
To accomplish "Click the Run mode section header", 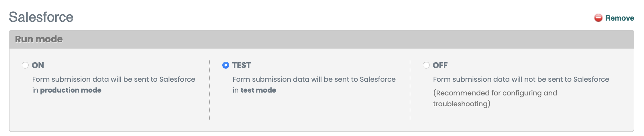I will (39, 39).
